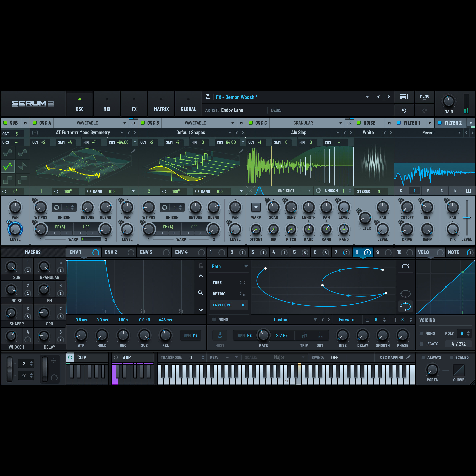Viewport: 476px width, 476px height.
Task: Toggle the LFO MONO checkbox
Action: [x=214, y=319]
